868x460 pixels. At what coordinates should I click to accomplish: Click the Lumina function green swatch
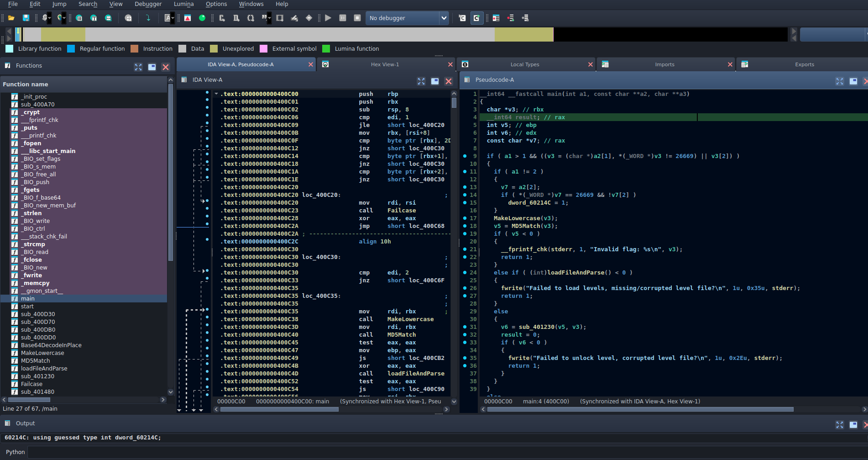click(x=326, y=48)
